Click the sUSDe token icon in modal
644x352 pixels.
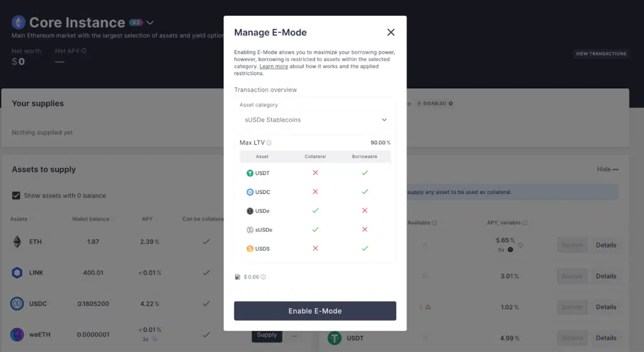[250, 230]
